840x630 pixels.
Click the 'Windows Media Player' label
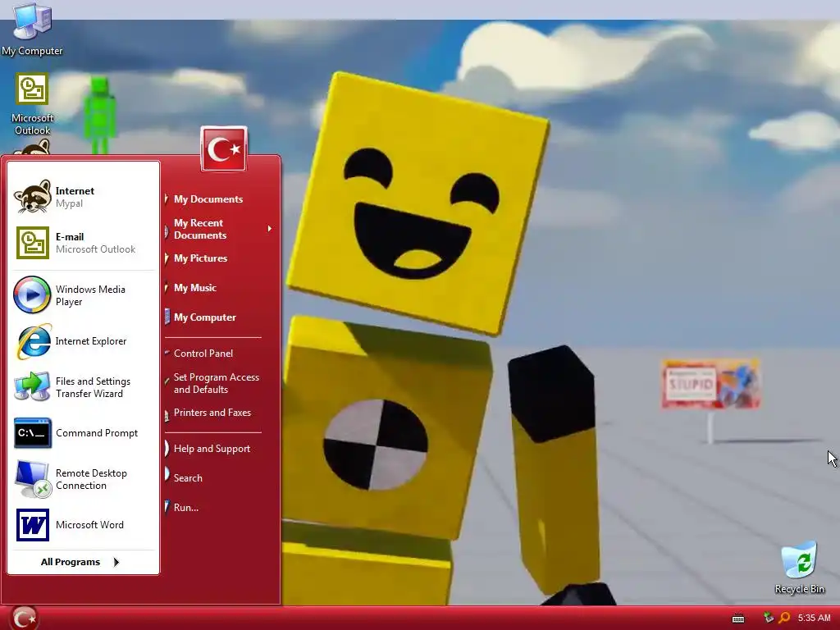pos(90,295)
